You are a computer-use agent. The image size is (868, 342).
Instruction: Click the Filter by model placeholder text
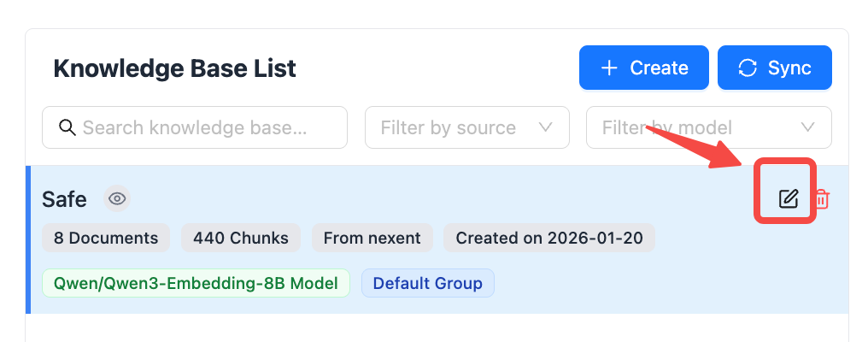click(666, 127)
